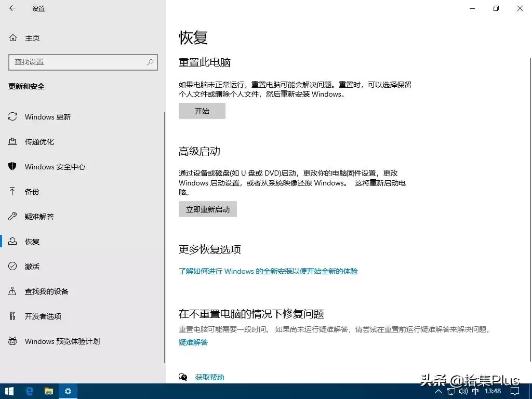The width and height of the screenshot is (532, 399).
Task: Click the 获取帮助 link
Action: tap(210, 377)
